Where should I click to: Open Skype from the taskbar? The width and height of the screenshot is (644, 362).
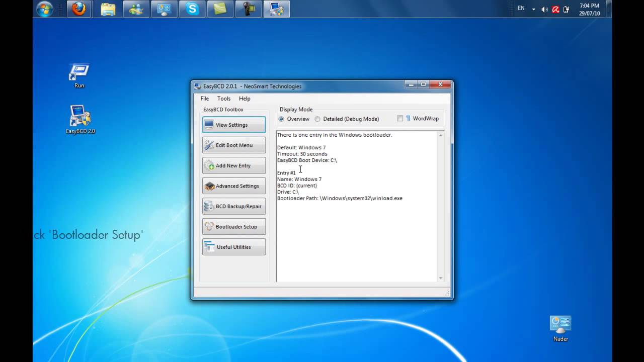193,9
